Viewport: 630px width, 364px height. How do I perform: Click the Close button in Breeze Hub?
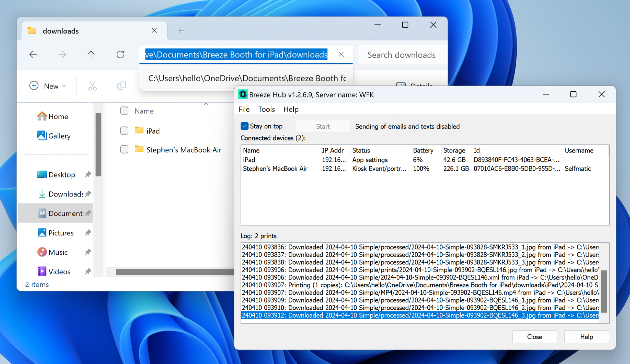(x=534, y=337)
